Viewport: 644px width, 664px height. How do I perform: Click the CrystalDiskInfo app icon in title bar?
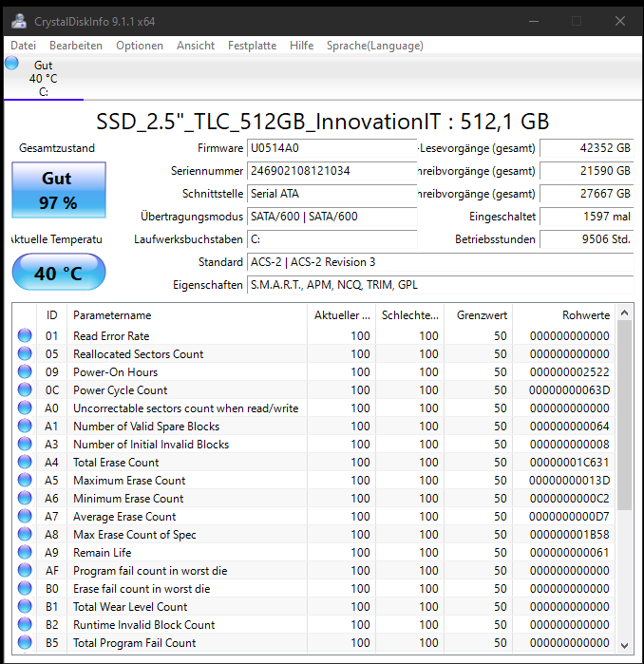coord(19,21)
